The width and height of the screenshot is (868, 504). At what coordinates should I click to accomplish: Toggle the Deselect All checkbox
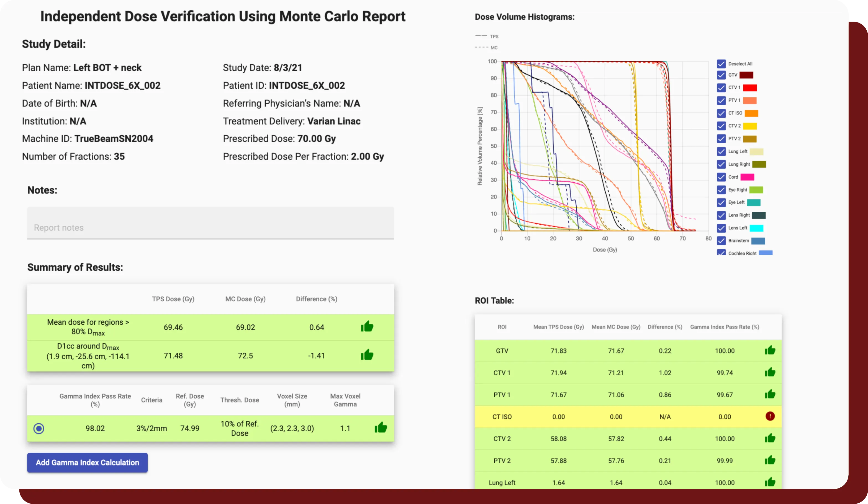[721, 64]
